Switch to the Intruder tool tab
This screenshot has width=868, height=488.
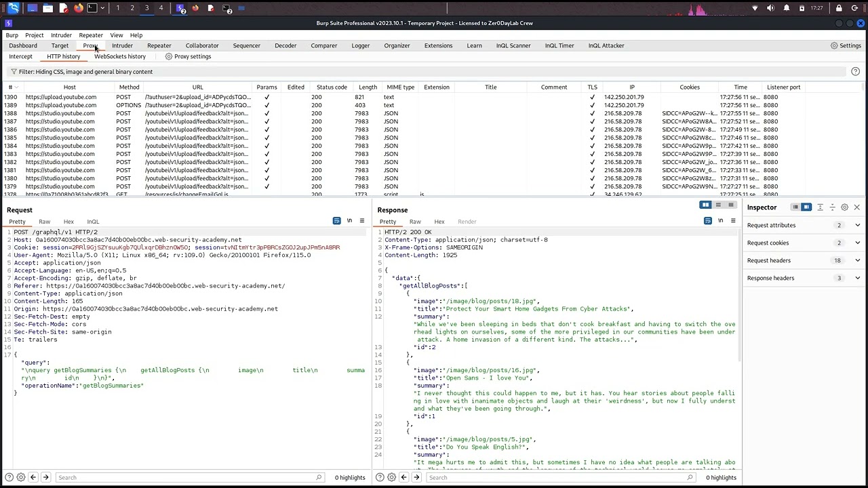tap(122, 45)
